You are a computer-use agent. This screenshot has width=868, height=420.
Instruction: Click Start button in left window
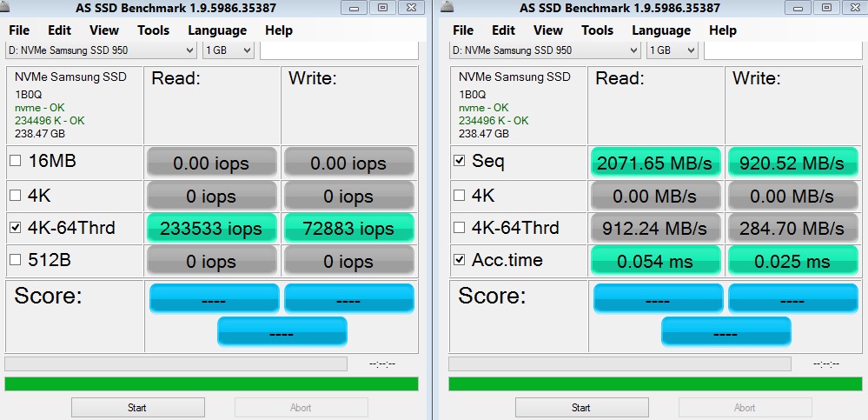tap(138, 408)
